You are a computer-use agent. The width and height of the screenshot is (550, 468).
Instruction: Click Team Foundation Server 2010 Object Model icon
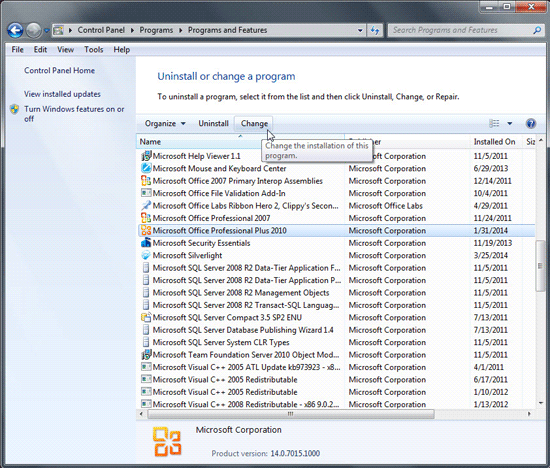coord(146,355)
